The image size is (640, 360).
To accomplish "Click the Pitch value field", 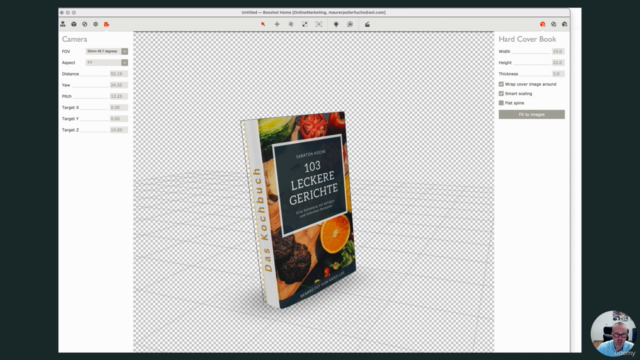I will point(119,96).
